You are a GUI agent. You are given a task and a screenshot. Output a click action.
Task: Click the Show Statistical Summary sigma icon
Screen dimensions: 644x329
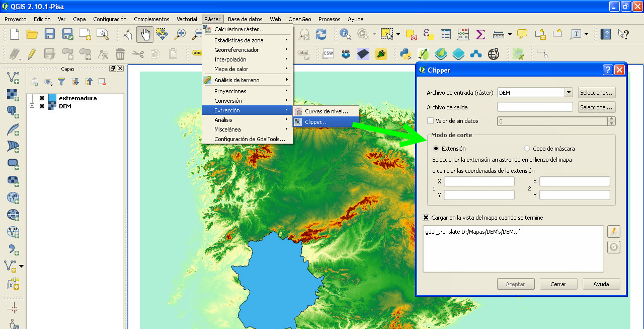click(479, 35)
